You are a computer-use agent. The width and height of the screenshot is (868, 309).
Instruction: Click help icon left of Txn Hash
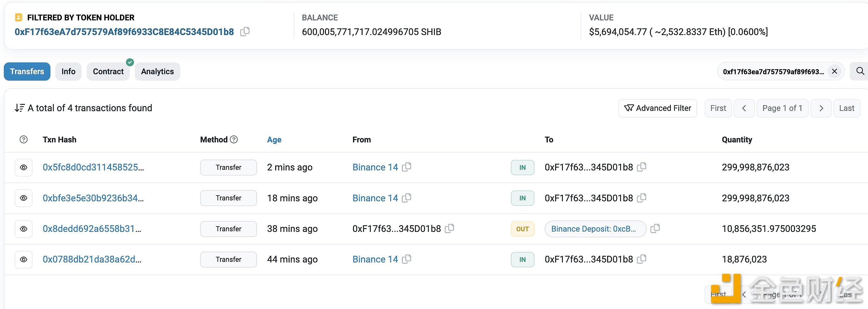pyautogui.click(x=24, y=139)
